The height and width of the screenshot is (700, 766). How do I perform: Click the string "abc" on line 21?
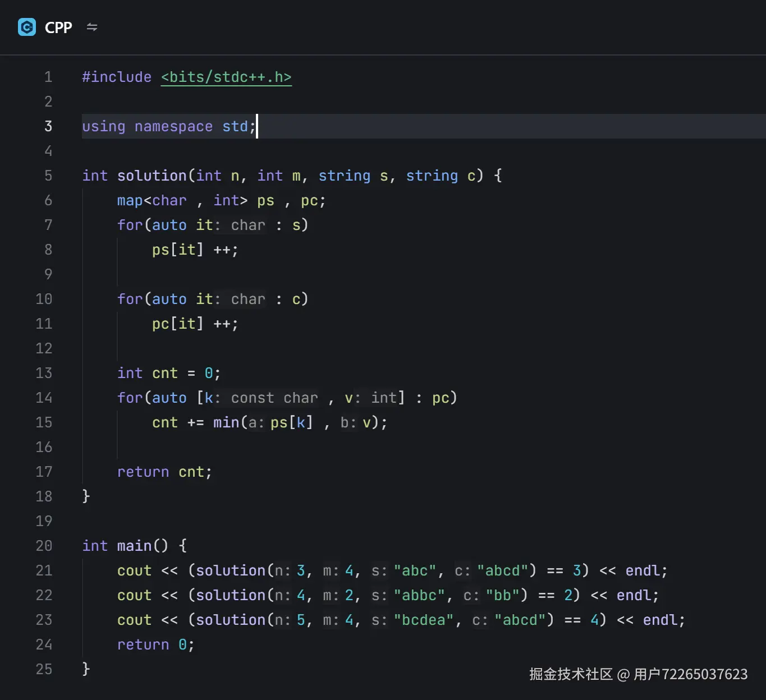click(x=415, y=570)
